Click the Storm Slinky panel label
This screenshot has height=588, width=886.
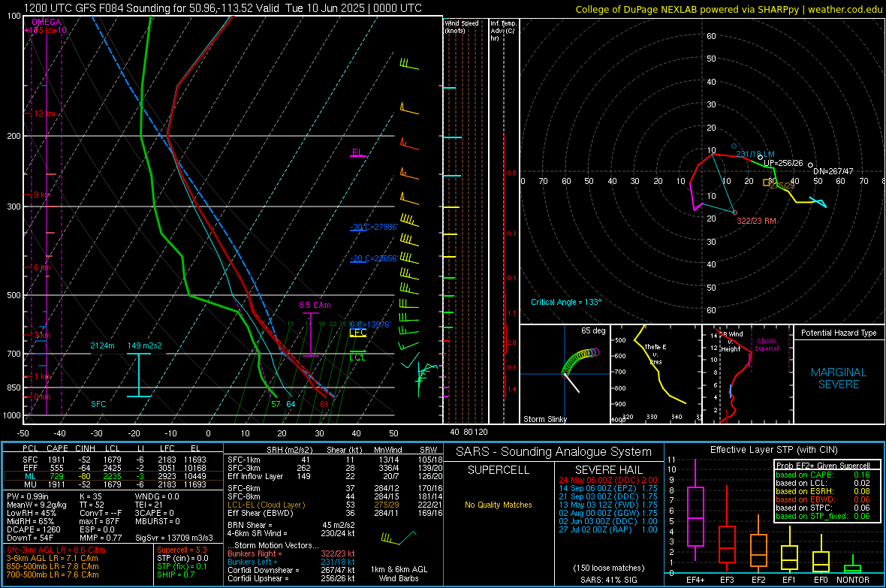coord(544,419)
